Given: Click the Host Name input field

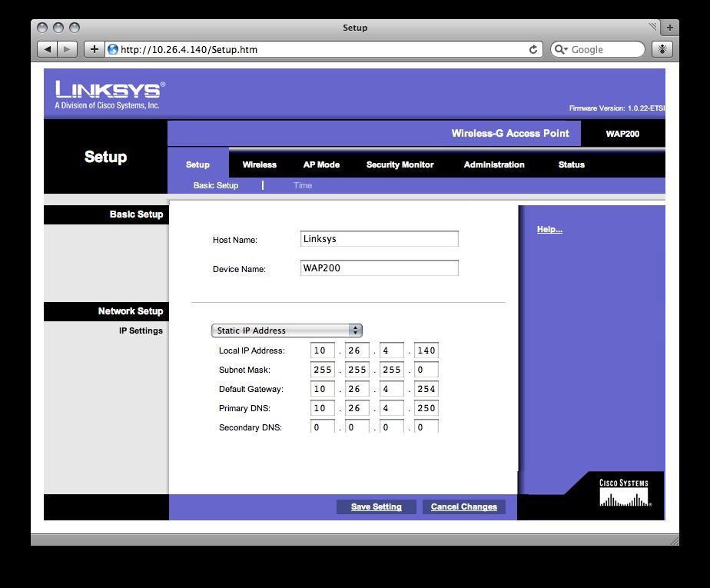Looking at the screenshot, I should click(380, 239).
